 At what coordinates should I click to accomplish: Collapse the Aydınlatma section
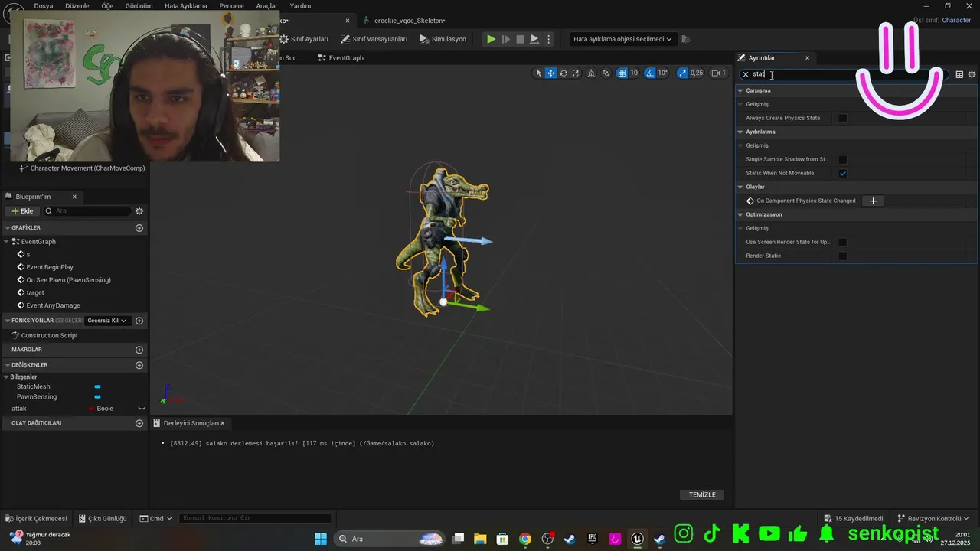tap(740, 132)
